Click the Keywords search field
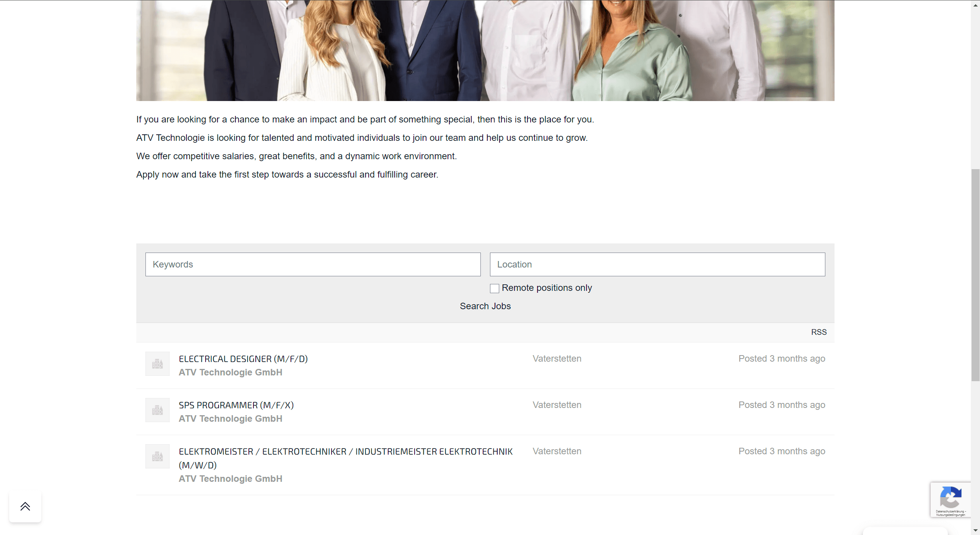Viewport: 980px width, 535px height. pos(313,264)
